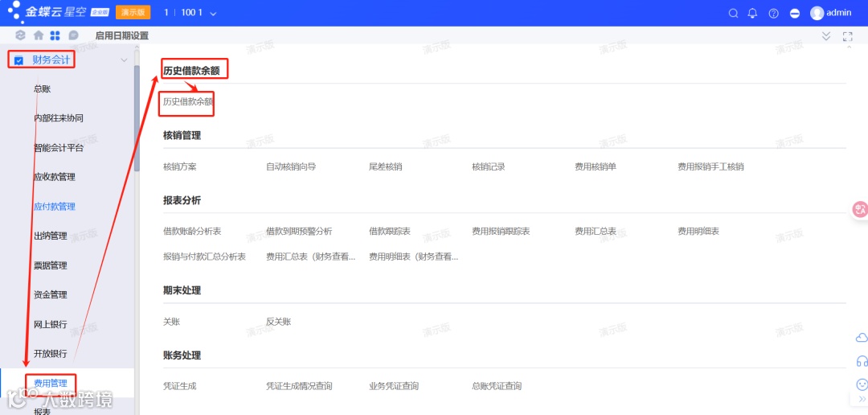
Task: Expand the right-edge double arrow panel
Action: point(862,399)
